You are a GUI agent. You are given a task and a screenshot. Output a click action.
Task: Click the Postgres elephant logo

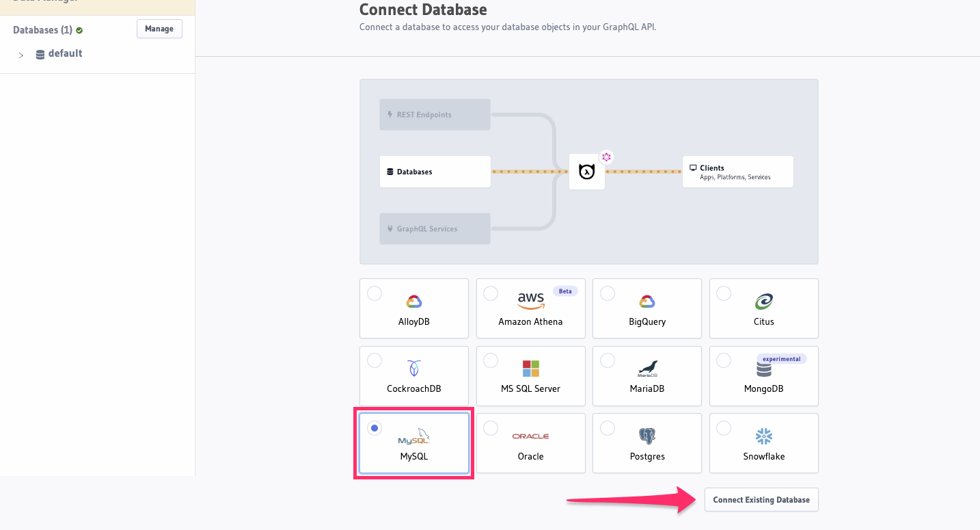tap(647, 436)
